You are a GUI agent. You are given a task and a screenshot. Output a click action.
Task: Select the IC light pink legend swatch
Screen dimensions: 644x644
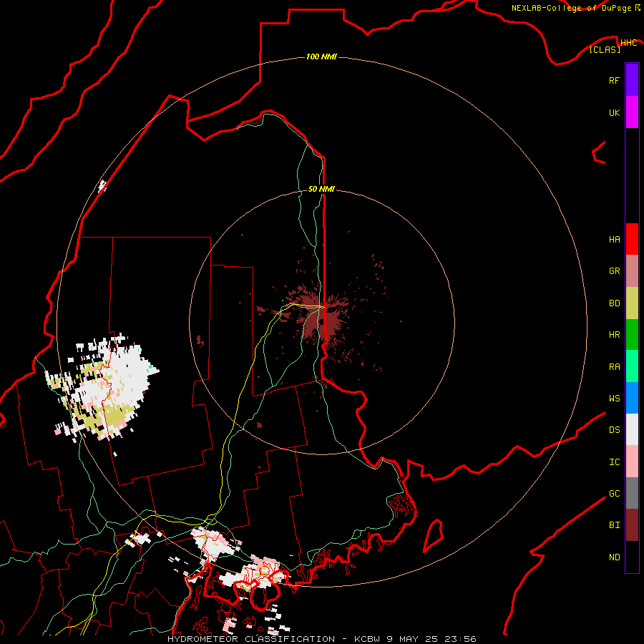point(632,462)
